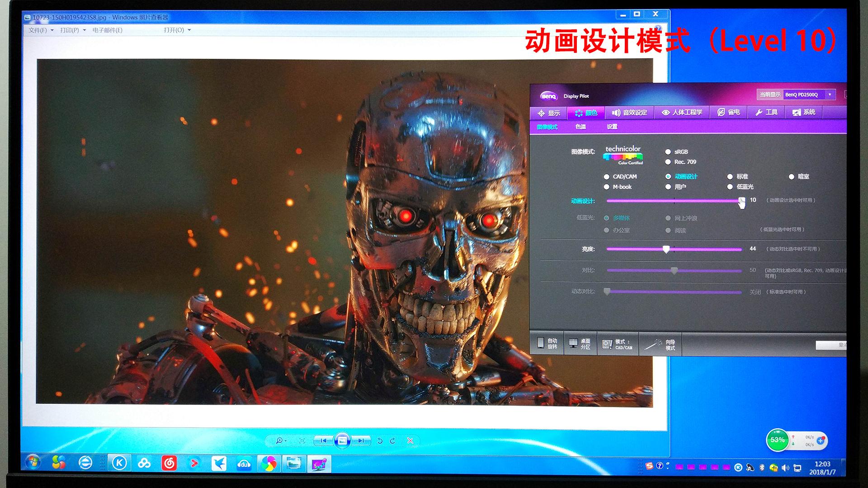The image size is (868, 488).
Task: Launch the 向导模式 wizard mode
Action: (x=660, y=345)
